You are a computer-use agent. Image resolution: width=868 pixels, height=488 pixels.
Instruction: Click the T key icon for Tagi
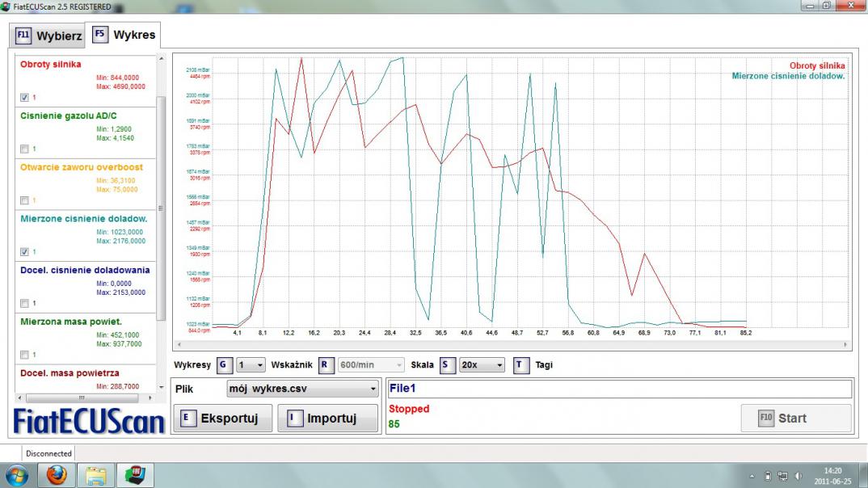(520, 364)
